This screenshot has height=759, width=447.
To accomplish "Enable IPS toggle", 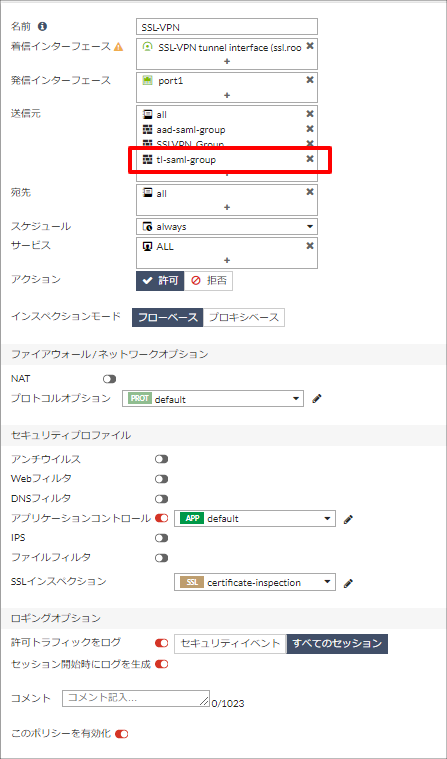I will pos(162,538).
